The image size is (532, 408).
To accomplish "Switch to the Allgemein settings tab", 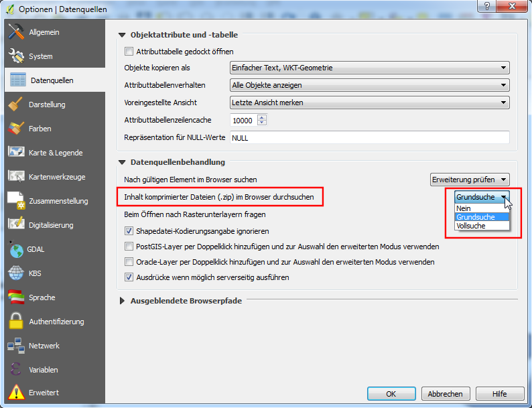I will [x=55, y=32].
